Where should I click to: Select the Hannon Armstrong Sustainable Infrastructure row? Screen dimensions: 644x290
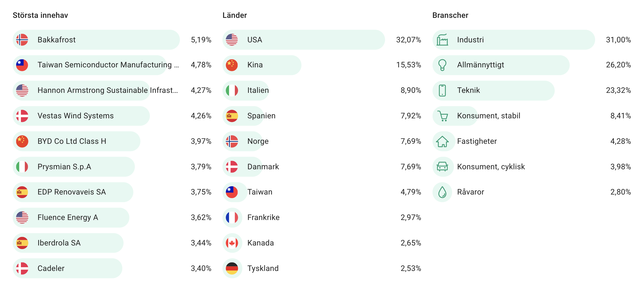point(107,90)
